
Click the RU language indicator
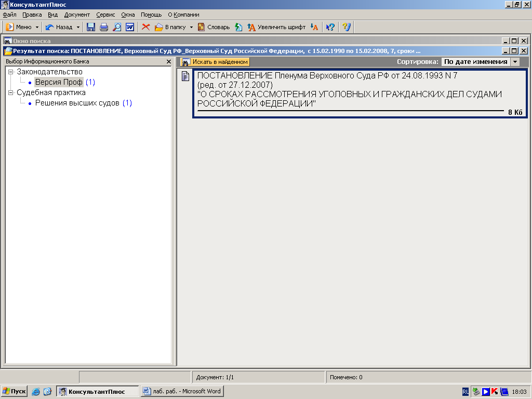coord(465,392)
